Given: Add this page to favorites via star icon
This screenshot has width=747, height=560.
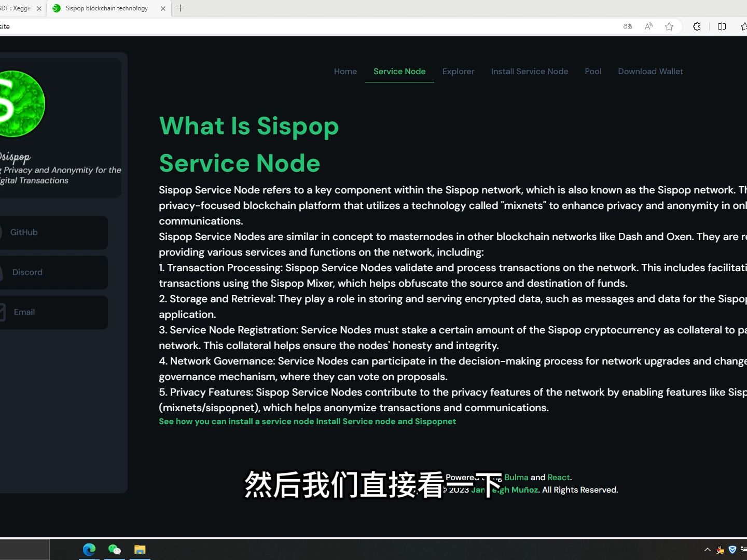Looking at the screenshot, I should [669, 26].
